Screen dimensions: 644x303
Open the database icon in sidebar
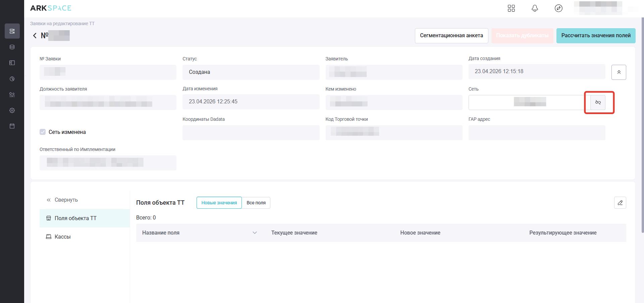coord(12,47)
